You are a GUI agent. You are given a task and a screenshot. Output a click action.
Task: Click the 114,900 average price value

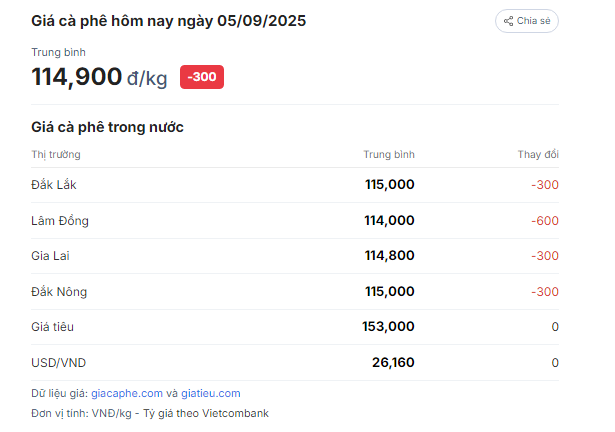point(76,77)
